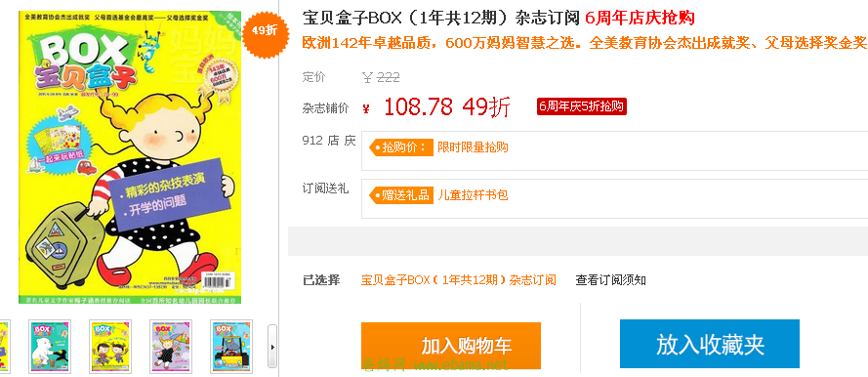
Task: Select the partially visible first cover thumbnail
Action: point(5,345)
